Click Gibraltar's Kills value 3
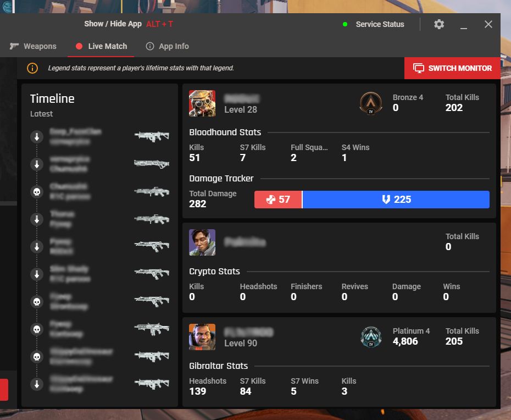The image size is (511, 420). coord(345,391)
